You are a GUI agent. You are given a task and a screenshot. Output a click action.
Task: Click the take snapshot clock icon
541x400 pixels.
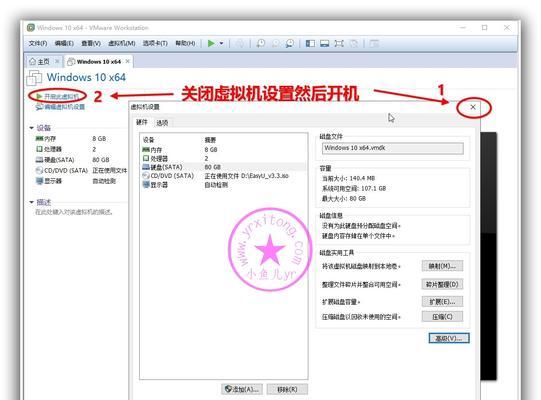pyautogui.click(x=261, y=43)
